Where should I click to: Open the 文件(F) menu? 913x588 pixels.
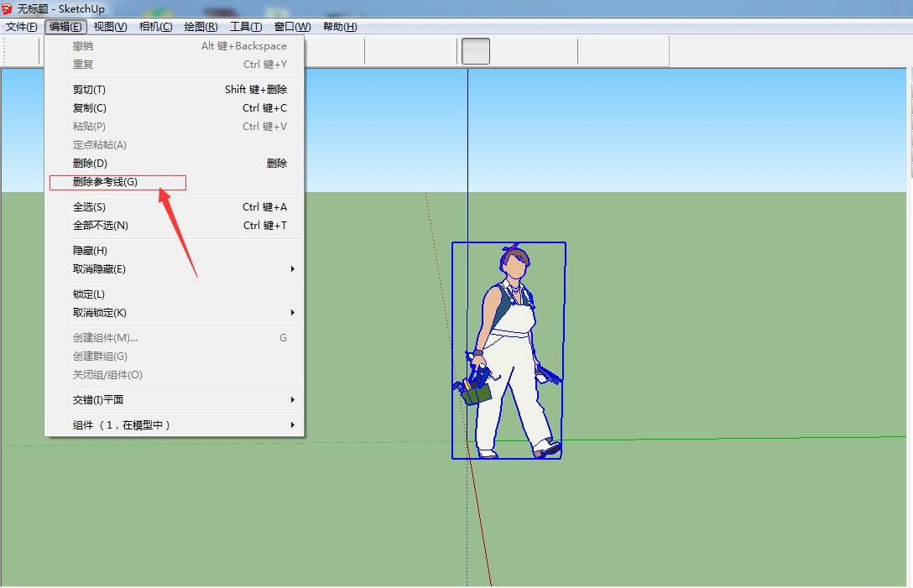point(22,27)
